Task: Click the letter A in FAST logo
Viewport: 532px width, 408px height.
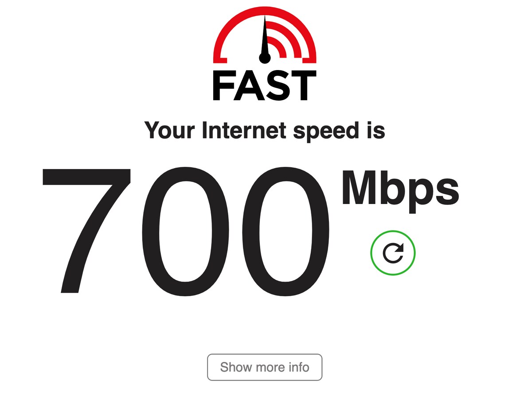Action: [250, 84]
